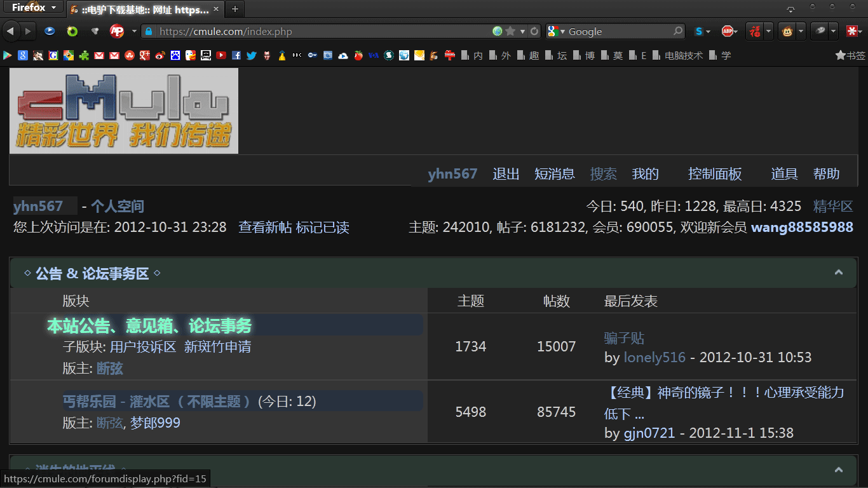The width and height of the screenshot is (868, 488).
Task: Open the dropdown arrow beside the monkey icon
Action: 801,31
